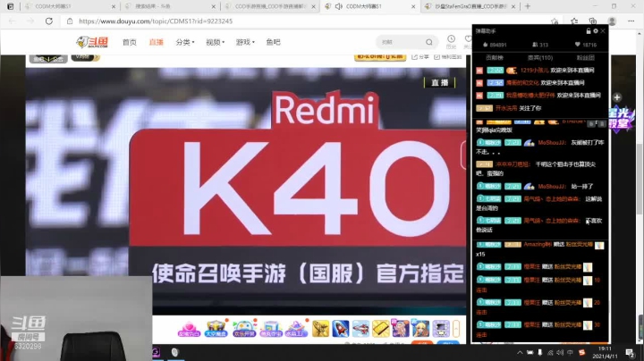Image resolution: width=644 pixels, height=361 pixels.
Task: Switch to 搜索结果 browser tab
Action: tap(171, 6)
